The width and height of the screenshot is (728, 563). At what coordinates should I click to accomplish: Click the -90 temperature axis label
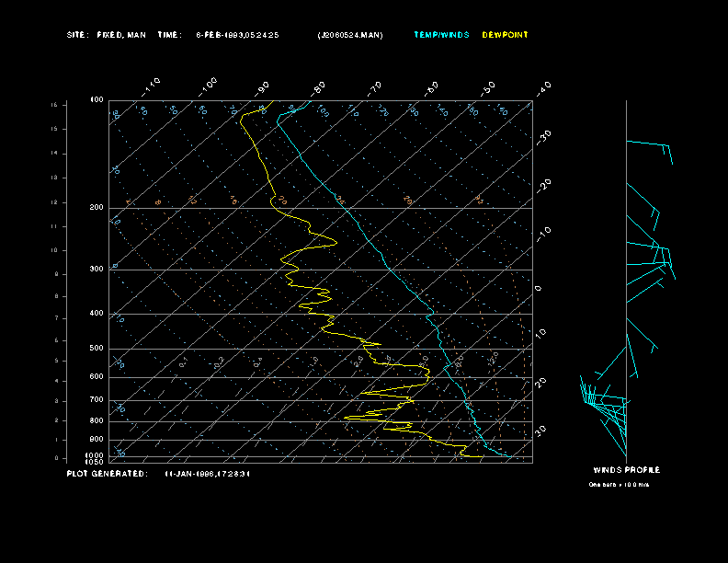pos(262,88)
